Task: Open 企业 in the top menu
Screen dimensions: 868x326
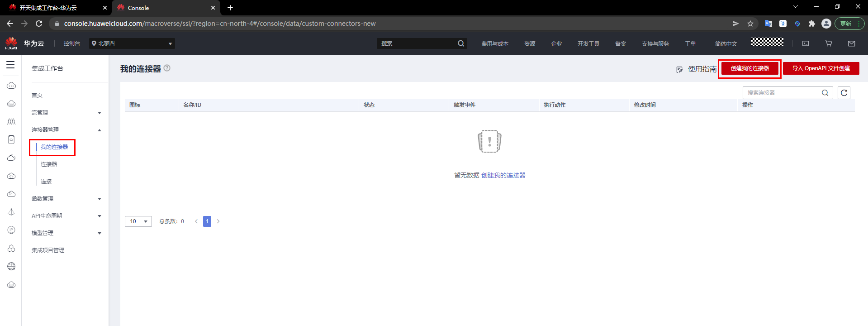Action: pos(556,44)
